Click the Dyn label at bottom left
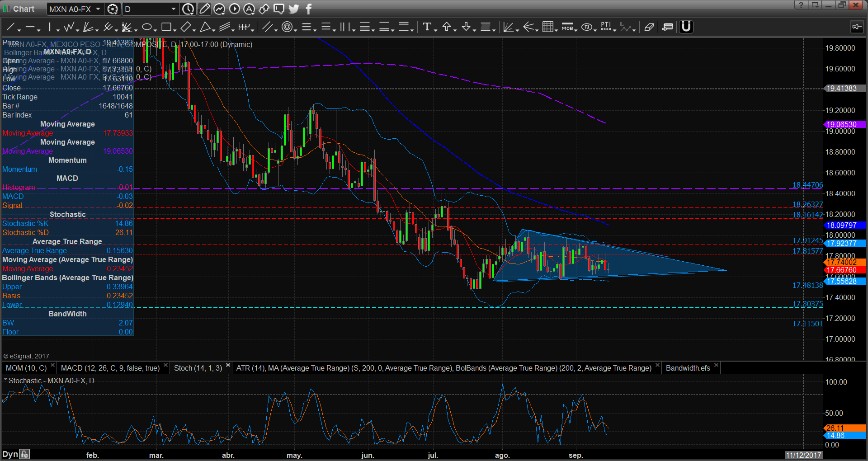The width and height of the screenshot is (868, 461). click(10, 454)
